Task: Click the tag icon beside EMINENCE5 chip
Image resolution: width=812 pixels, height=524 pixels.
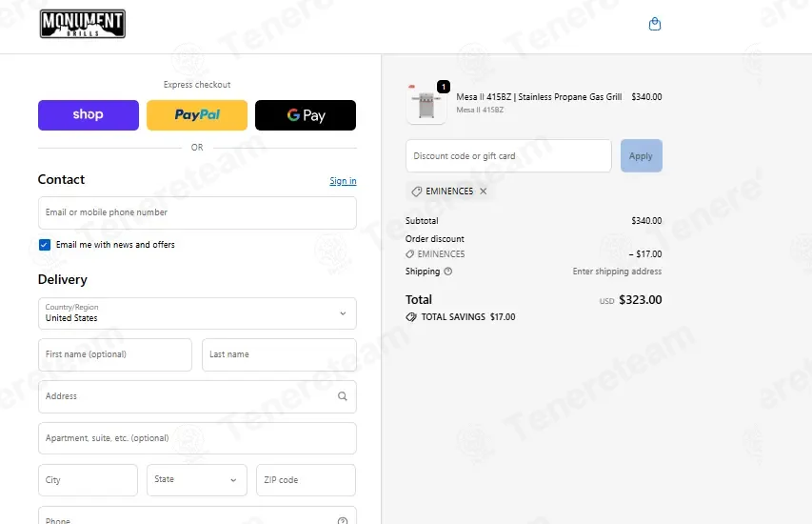Action: [x=416, y=191]
